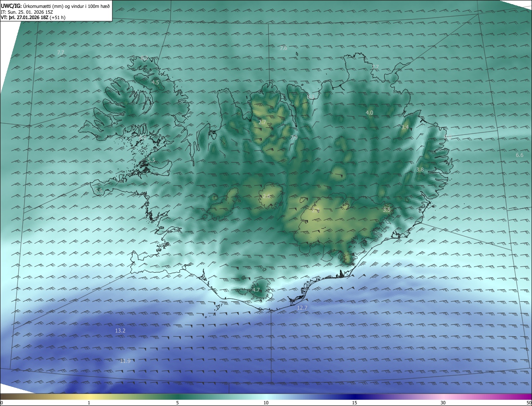
Task: Click the colorbar tick label 50
Action: coord(529,403)
